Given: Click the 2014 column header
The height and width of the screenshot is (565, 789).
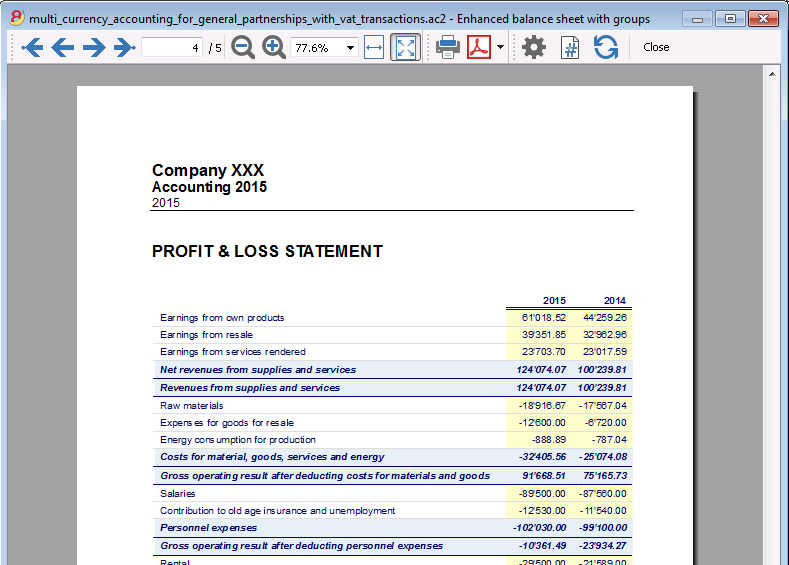Looking at the screenshot, I should pyautogui.click(x=614, y=300).
